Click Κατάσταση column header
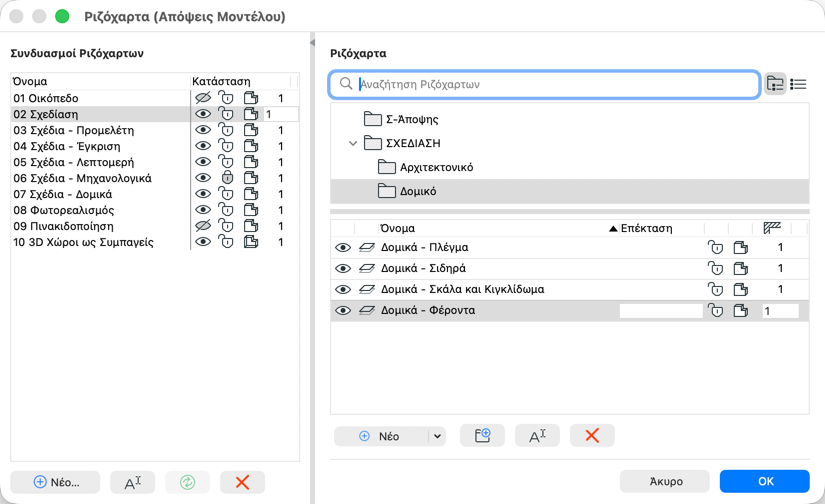This screenshot has width=825, height=504. (x=221, y=82)
